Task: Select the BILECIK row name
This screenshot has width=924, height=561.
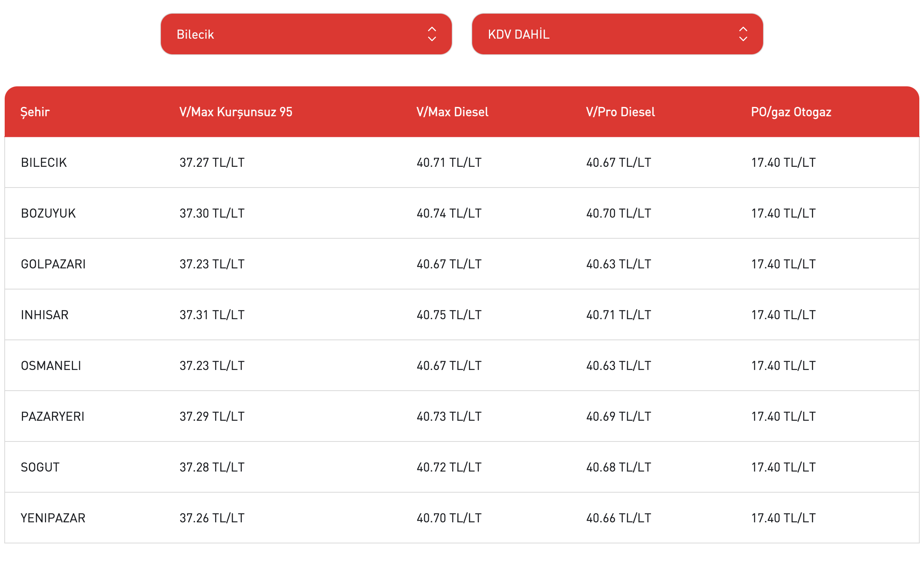Action: point(44,163)
